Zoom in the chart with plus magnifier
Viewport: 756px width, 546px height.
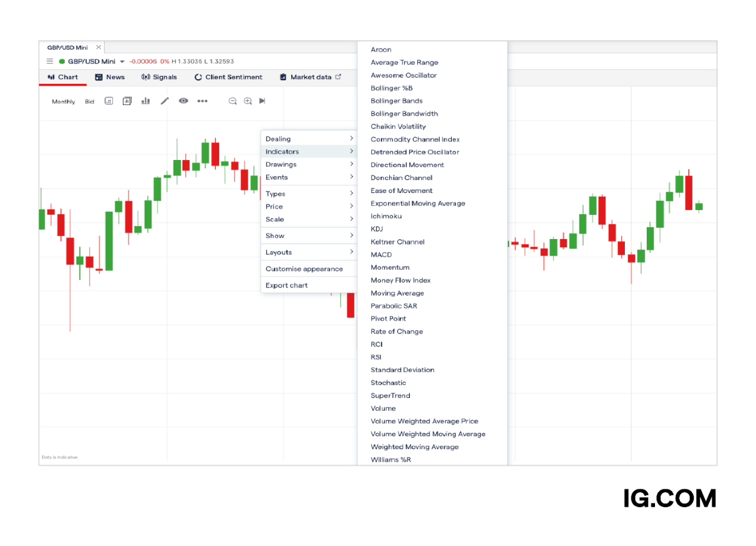coord(248,101)
